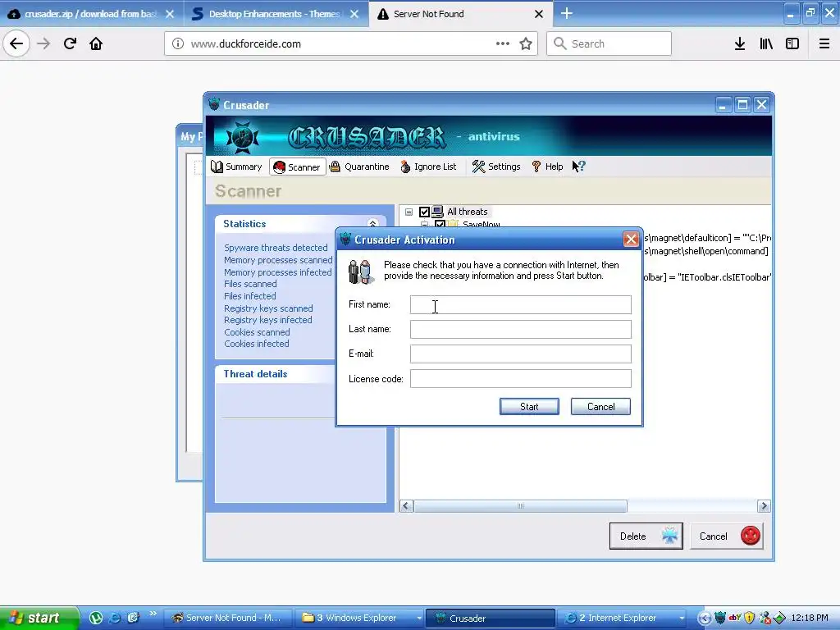Close the Desktop Enhancements browser tab
Viewport: 840px width, 630px height.
click(x=354, y=14)
